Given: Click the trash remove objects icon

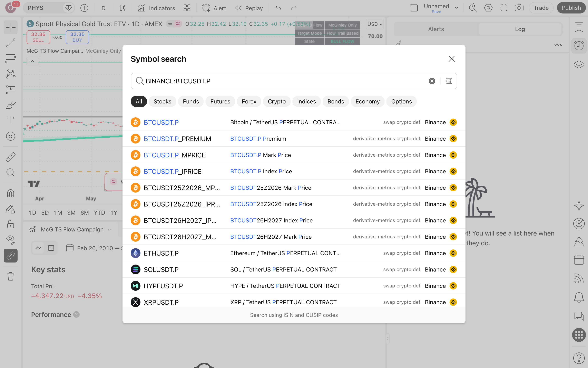Looking at the screenshot, I should tap(11, 276).
